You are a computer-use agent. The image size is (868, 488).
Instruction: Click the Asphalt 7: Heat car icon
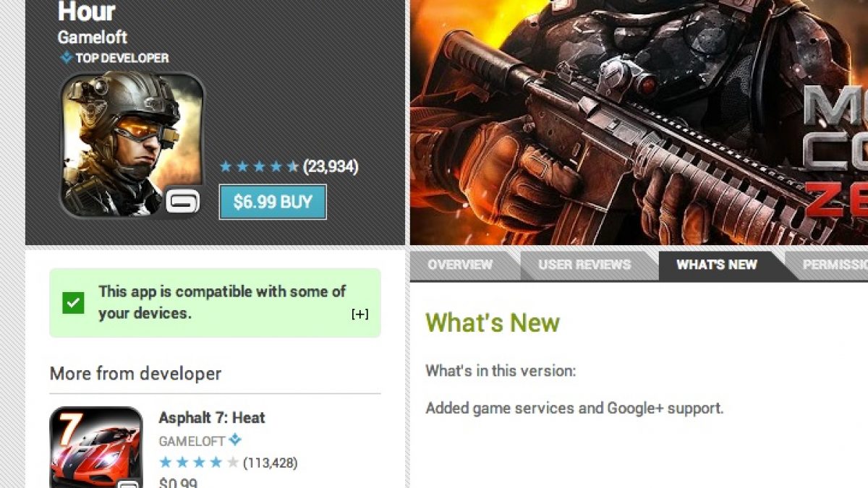[96, 448]
